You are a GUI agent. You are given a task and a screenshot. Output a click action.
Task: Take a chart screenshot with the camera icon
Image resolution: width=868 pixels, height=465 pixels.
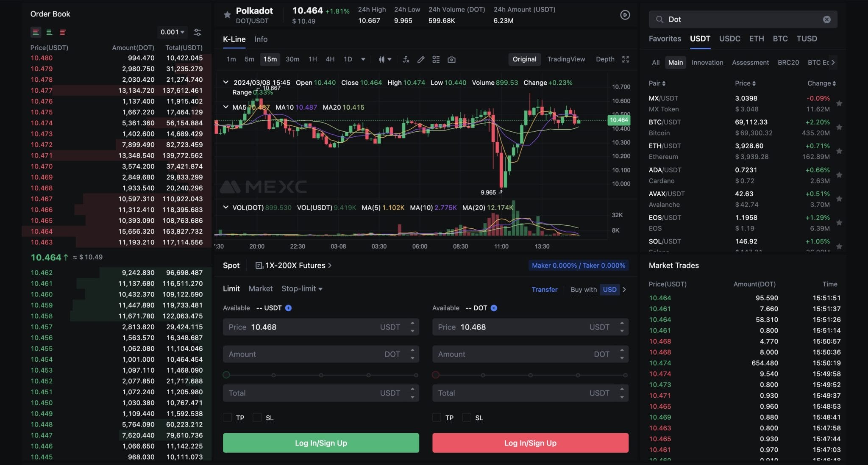pyautogui.click(x=451, y=59)
